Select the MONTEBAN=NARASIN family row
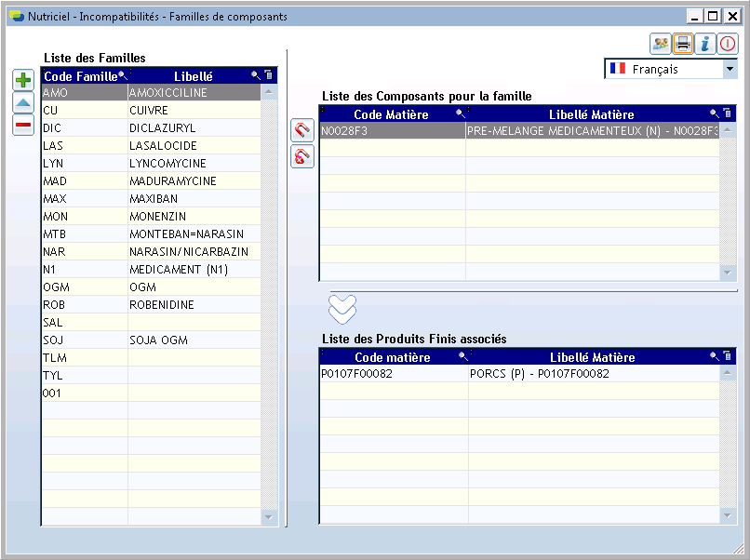Image resolution: width=750 pixels, height=560 pixels. [151, 233]
